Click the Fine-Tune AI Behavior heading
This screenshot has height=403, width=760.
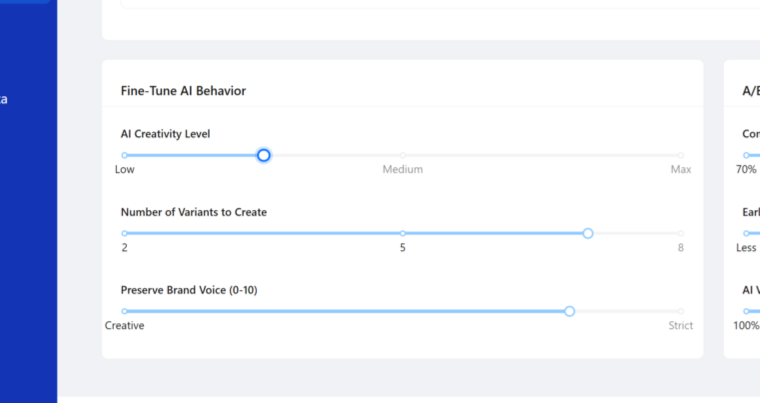coord(183,91)
